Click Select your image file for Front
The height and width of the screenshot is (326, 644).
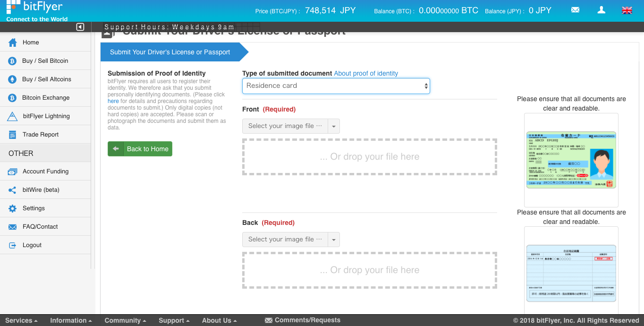[x=285, y=126]
